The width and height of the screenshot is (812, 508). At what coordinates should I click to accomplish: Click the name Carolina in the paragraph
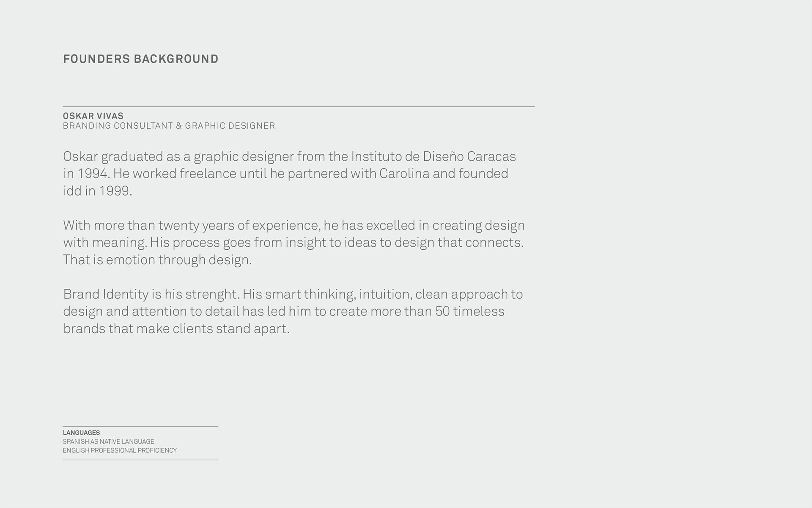point(404,174)
